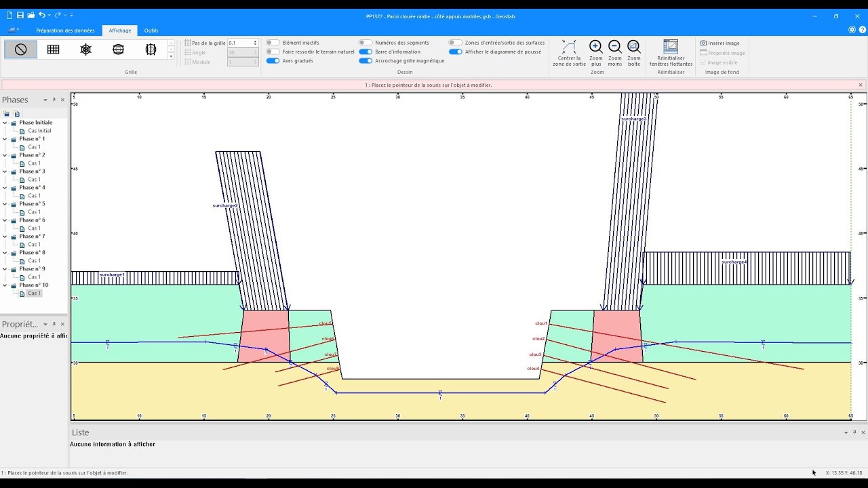Open the Phases panel dropdown arrow
868x488 pixels.
(45, 100)
